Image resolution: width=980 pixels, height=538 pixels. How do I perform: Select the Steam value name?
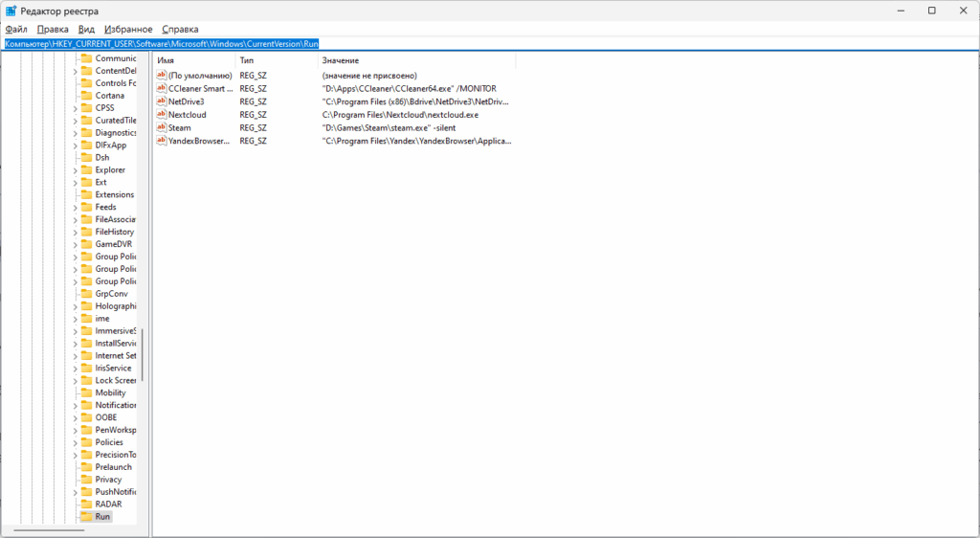(x=179, y=127)
